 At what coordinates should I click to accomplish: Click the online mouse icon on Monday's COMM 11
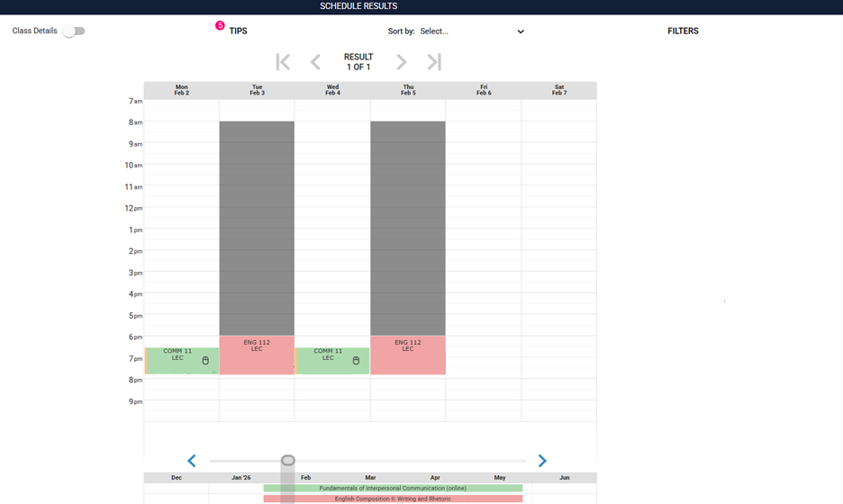(204, 361)
